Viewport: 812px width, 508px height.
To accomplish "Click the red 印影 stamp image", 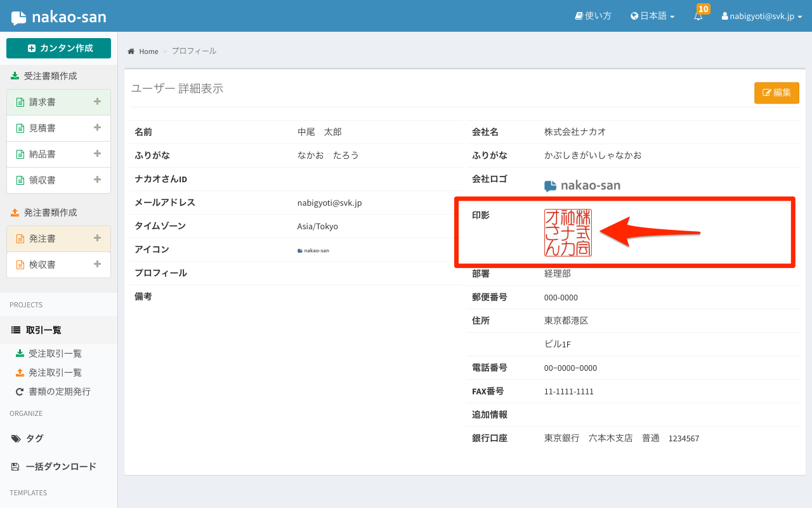I will [568, 232].
